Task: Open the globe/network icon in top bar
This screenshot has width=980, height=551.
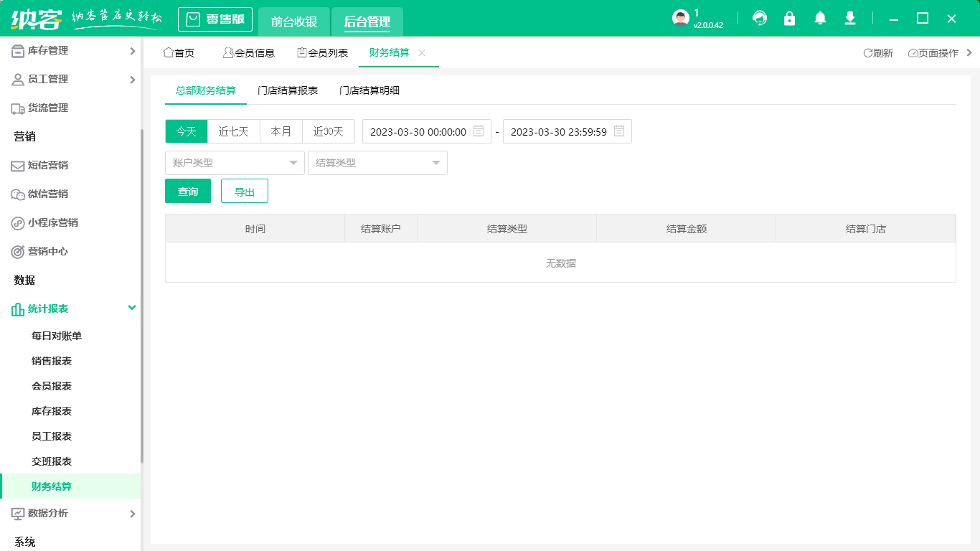Action: point(760,18)
